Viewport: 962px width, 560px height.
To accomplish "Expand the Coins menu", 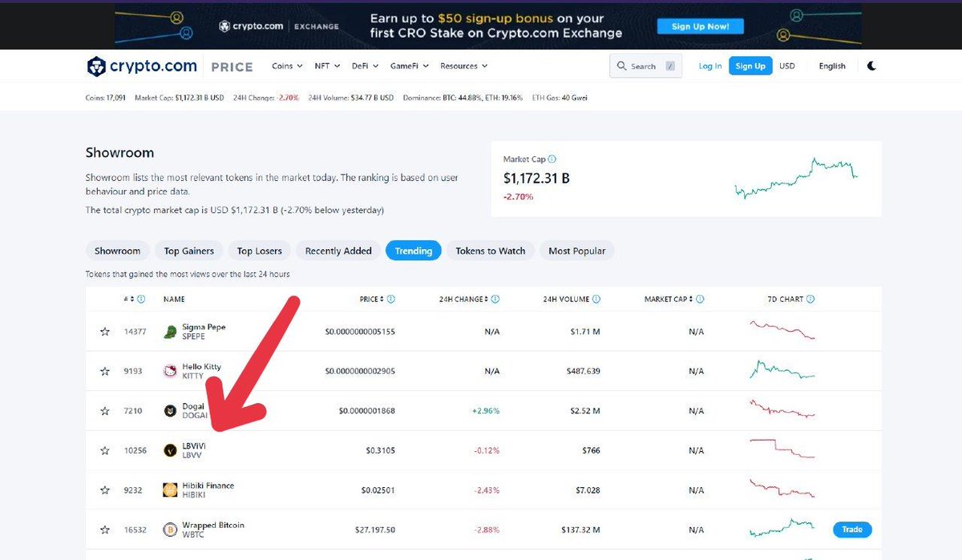I will pyautogui.click(x=287, y=66).
